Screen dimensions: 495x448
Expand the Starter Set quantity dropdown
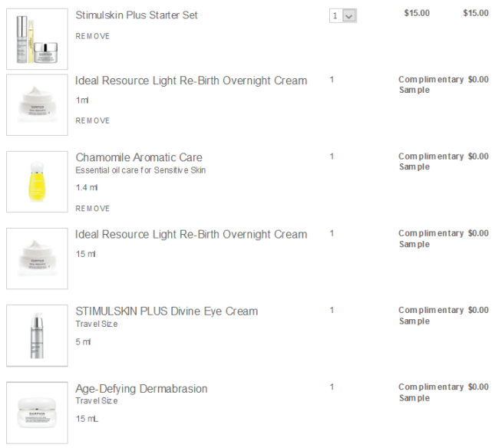pyautogui.click(x=343, y=15)
